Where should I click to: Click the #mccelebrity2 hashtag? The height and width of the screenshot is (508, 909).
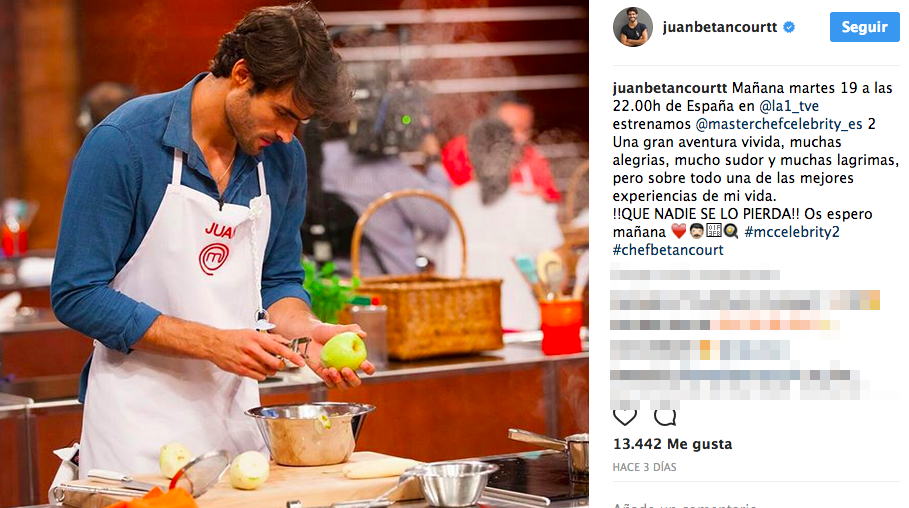point(792,232)
